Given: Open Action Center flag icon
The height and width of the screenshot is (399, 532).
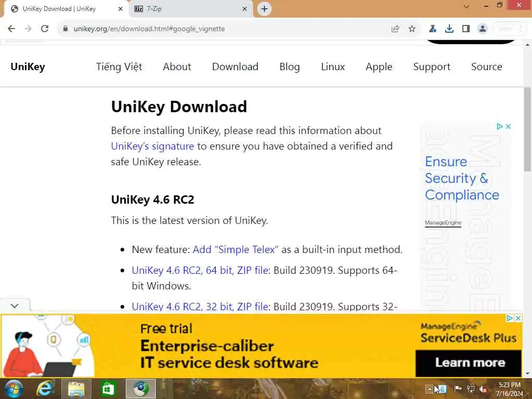Looking at the screenshot, I should (x=458, y=389).
